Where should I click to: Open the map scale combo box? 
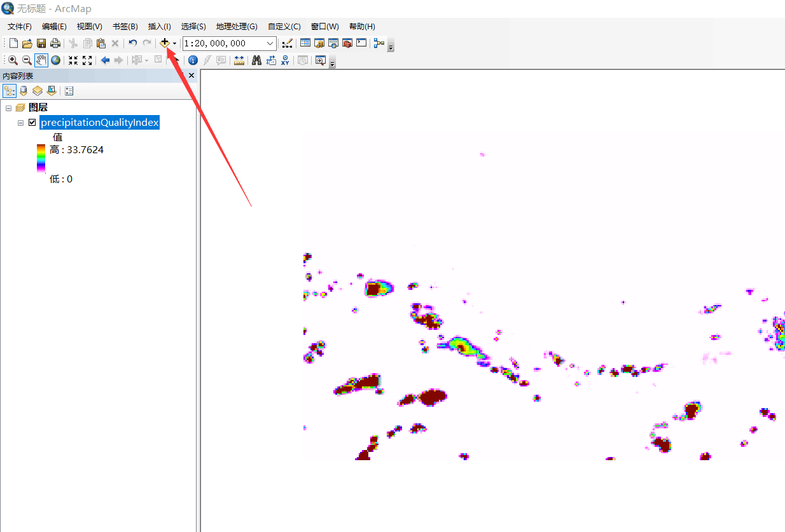click(x=229, y=43)
